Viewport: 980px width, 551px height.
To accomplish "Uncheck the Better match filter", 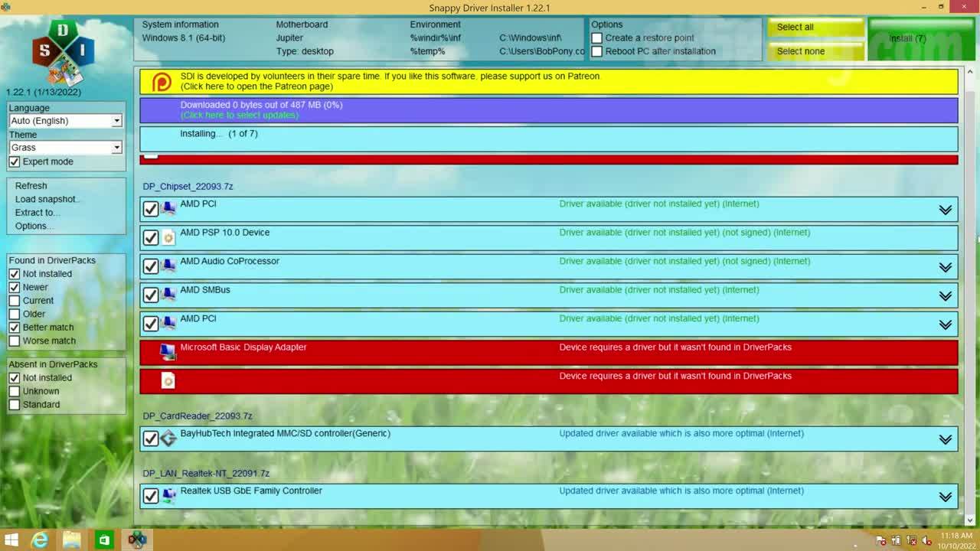I will click(15, 328).
